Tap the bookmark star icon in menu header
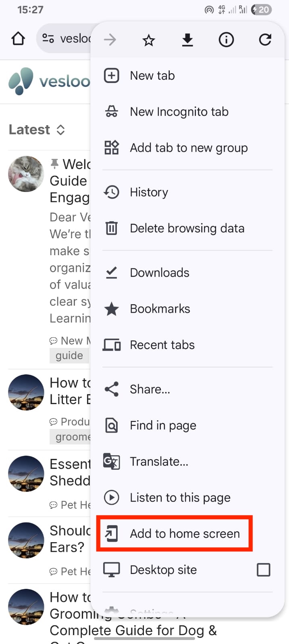Viewport: 289px width, 644px height. pyautogui.click(x=149, y=40)
